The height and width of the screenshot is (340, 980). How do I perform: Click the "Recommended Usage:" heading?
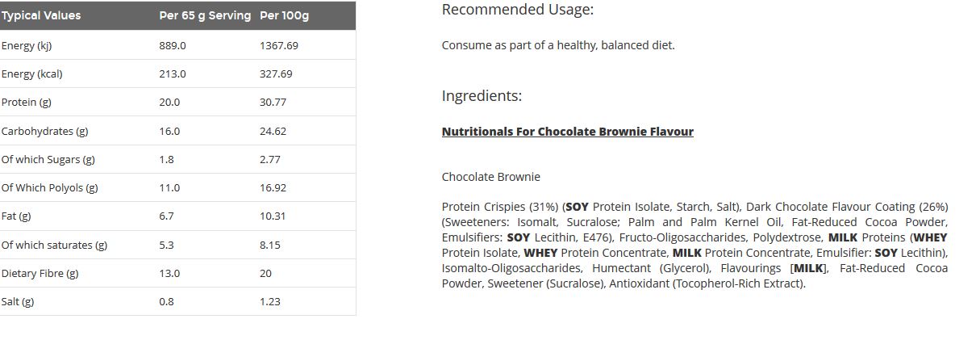pyautogui.click(x=517, y=10)
